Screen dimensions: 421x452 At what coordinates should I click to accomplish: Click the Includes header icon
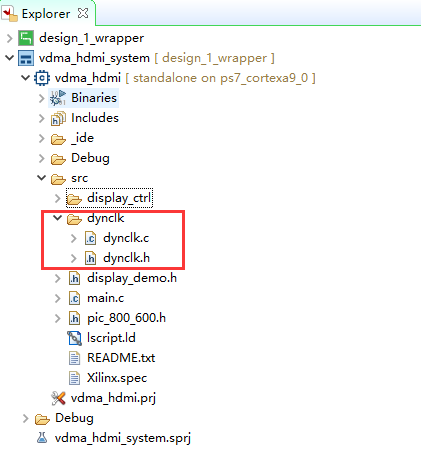tap(58, 118)
